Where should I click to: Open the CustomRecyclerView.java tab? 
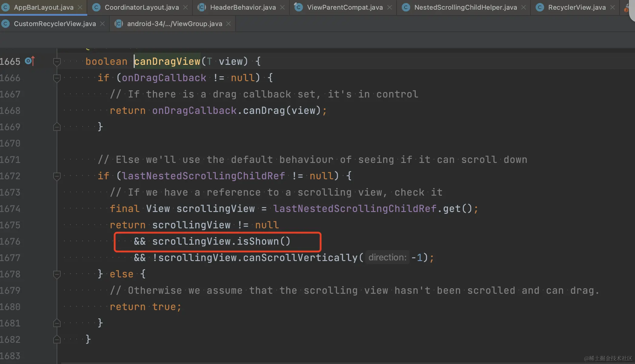pyautogui.click(x=55, y=24)
